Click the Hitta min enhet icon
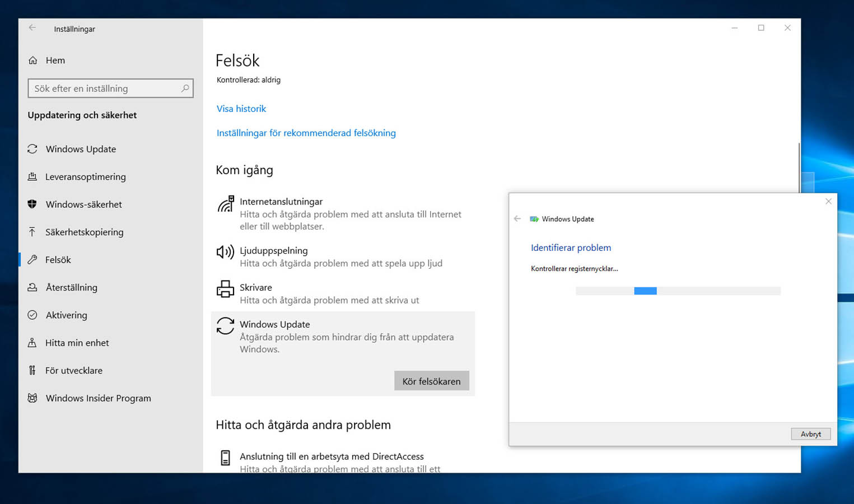The height and width of the screenshot is (504, 854). [x=34, y=343]
